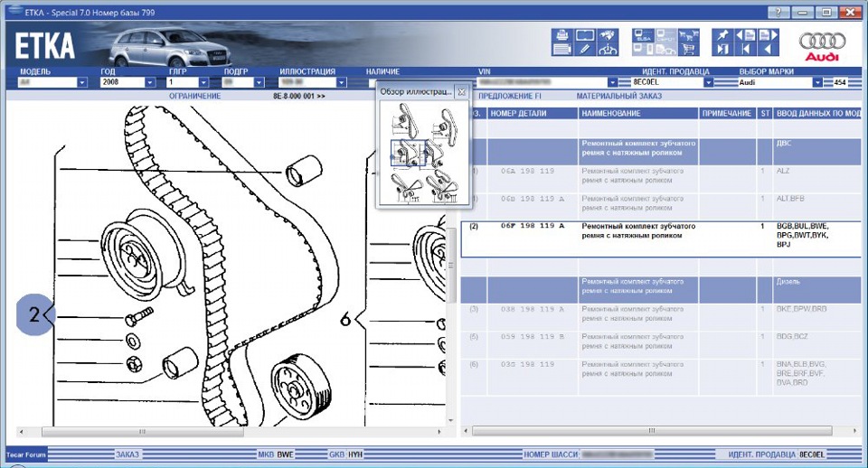
Task: Click the Номер детали column header
Action: tap(532, 114)
